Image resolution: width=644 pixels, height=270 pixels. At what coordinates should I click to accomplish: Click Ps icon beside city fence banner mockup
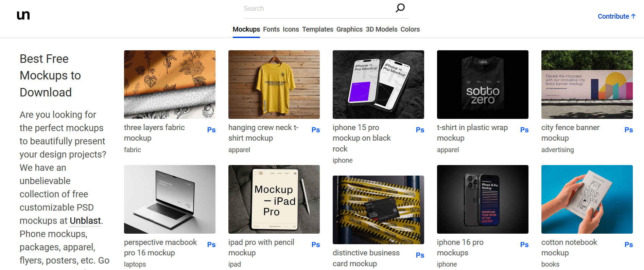coord(628,130)
